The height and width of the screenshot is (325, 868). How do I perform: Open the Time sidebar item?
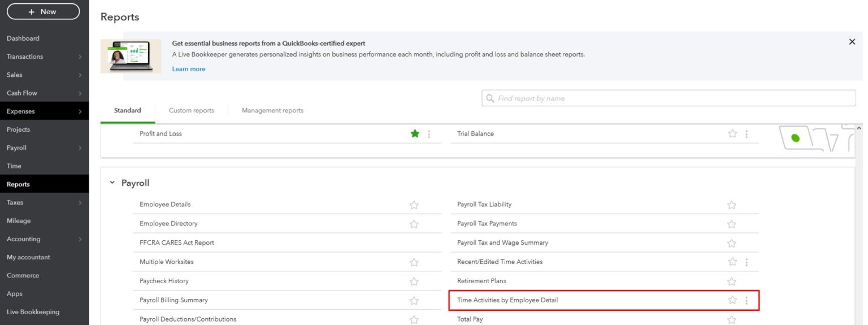[x=14, y=166]
